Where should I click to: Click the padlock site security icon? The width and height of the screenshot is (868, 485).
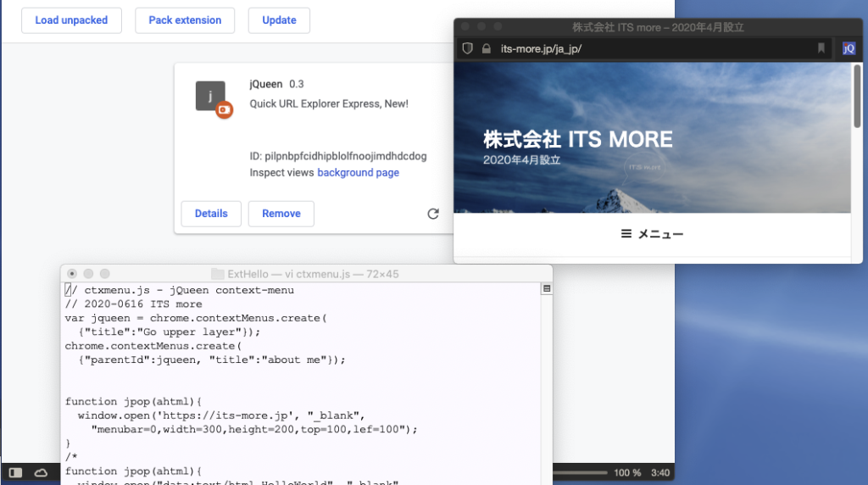click(x=487, y=48)
